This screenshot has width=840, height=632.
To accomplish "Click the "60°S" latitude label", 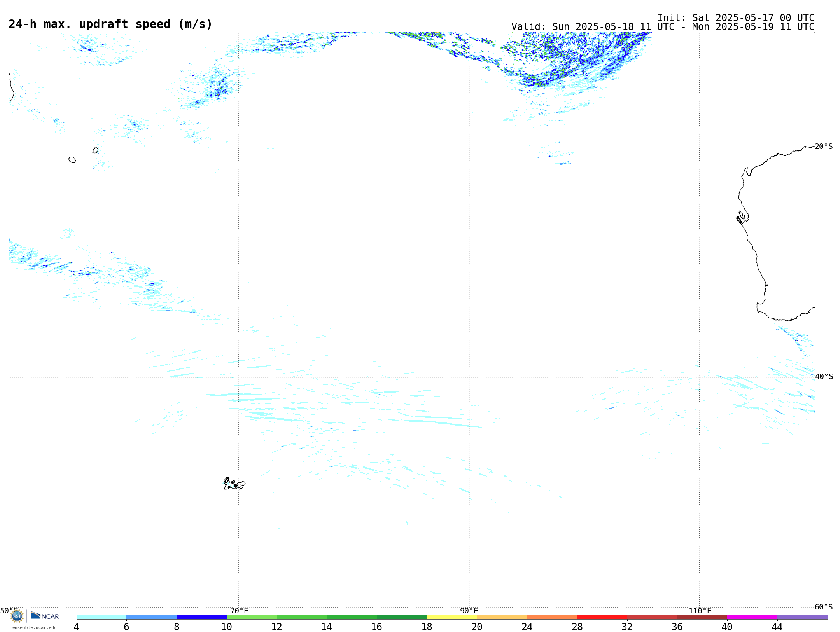I will point(824,607).
